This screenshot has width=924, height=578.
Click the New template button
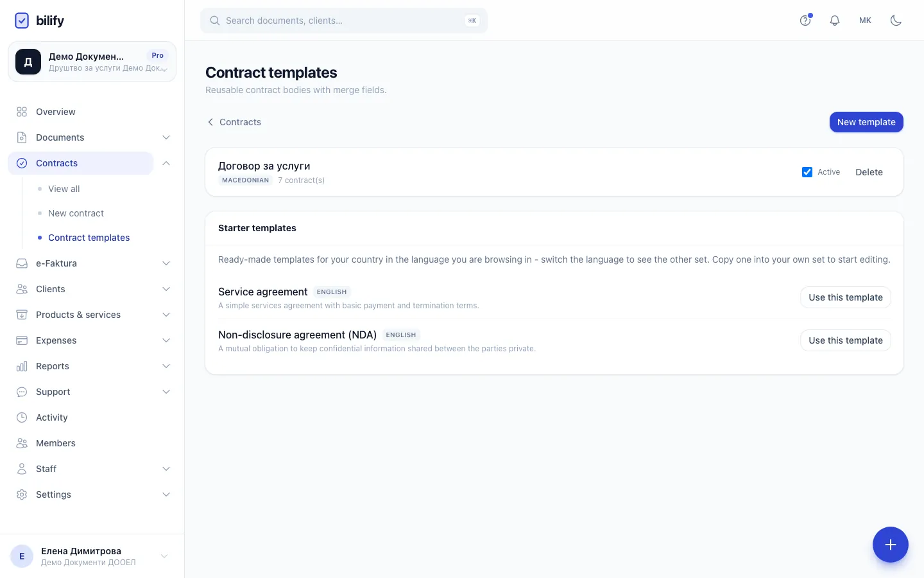point(866,122)
